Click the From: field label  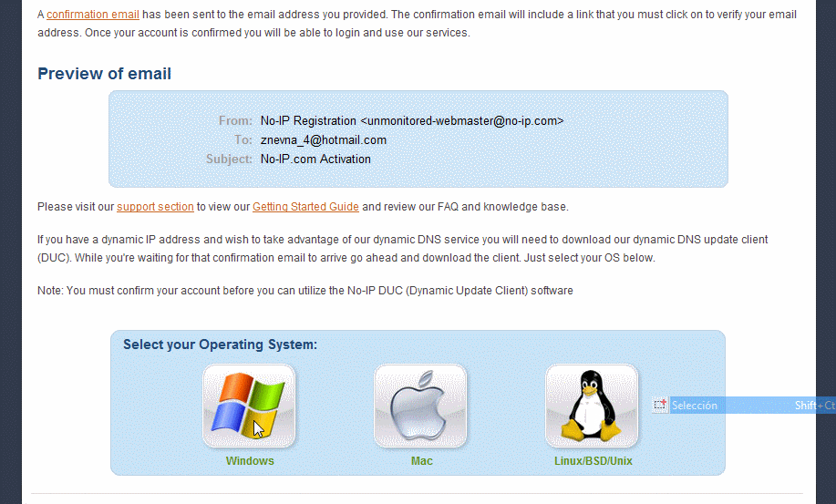pos(235,121)
